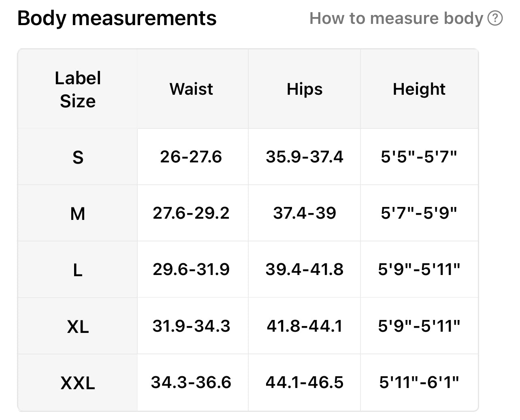Click the question mark help icon
Image resolution: width=520 pixels, height=420 pixels.
coord(495,18)
